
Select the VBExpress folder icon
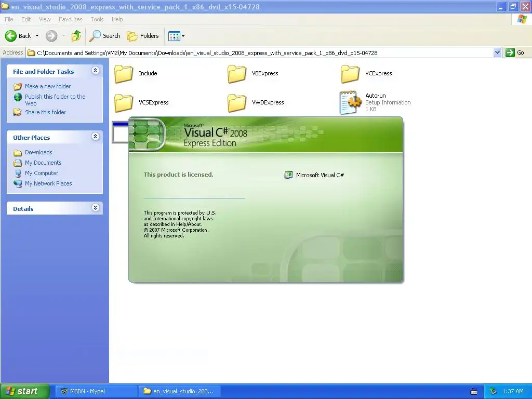(x=237, y=74)
